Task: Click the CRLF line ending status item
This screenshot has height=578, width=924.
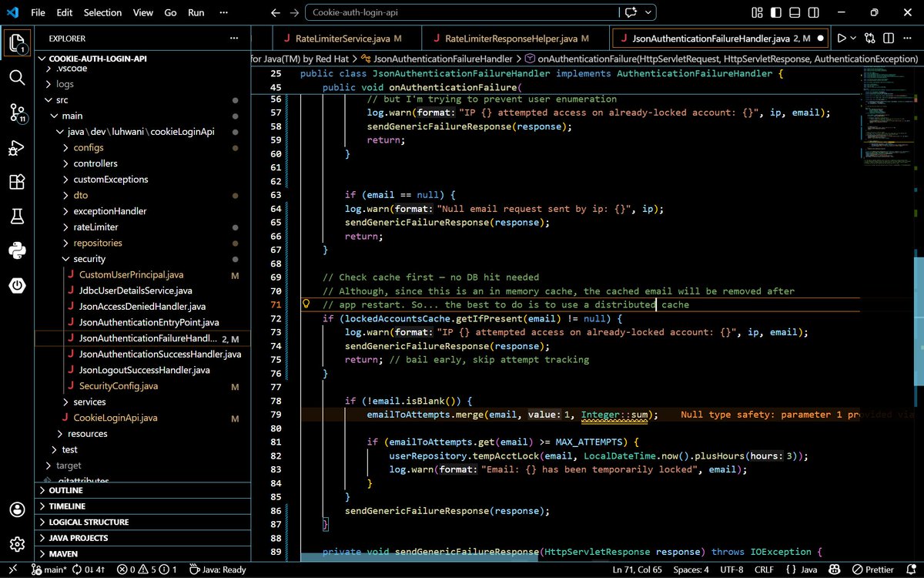Action: coord(762,570)
